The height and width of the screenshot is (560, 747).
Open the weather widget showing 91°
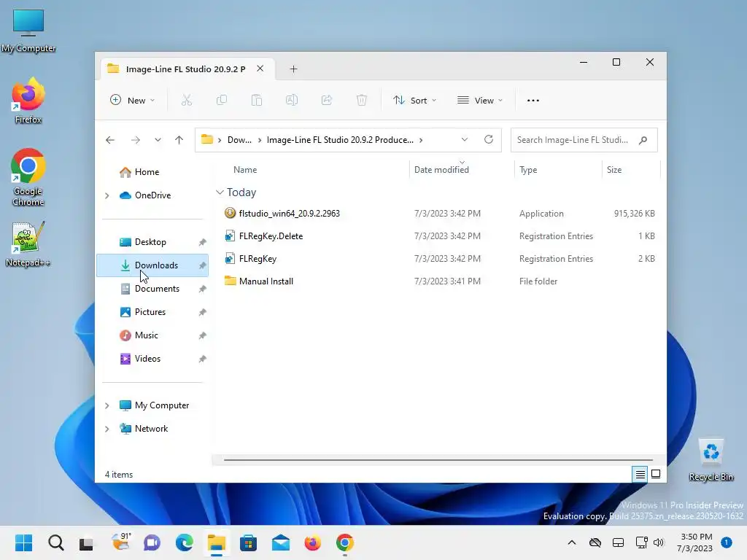pyautogui.click(x=120, y=542)
